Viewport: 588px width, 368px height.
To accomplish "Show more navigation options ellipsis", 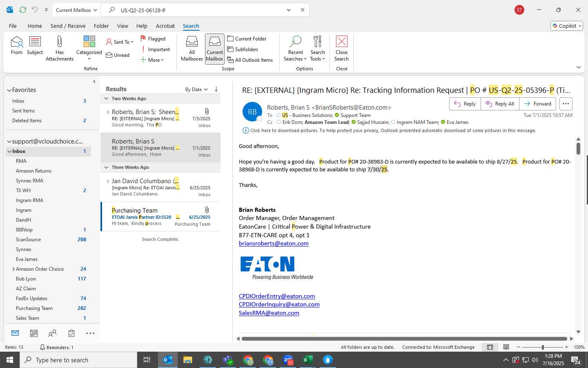I will pos(90,333).
